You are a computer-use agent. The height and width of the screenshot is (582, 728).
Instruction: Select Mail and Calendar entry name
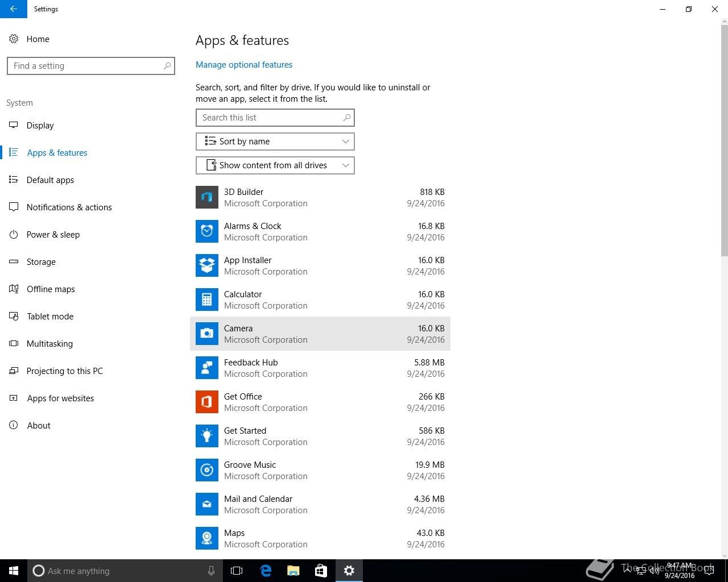pos(258,499)
